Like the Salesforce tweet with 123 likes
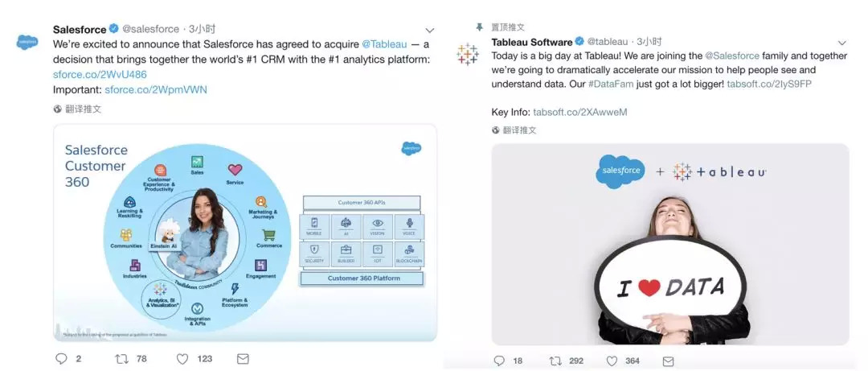This screenshot has width=868, height=371. [182, 359]
